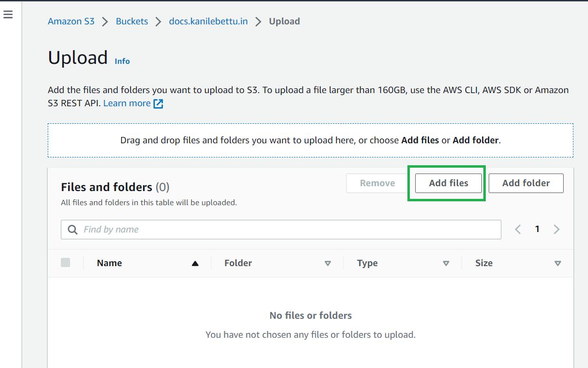This screenshot has height=368, width=588.
Task: Go to previous page arrow
Action: (x=518, y=229)
